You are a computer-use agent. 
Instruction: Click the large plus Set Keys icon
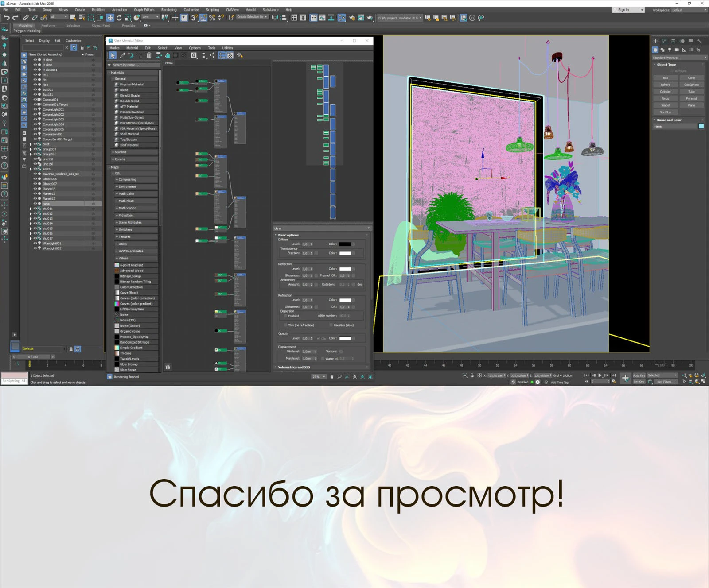tap(625, 378)
